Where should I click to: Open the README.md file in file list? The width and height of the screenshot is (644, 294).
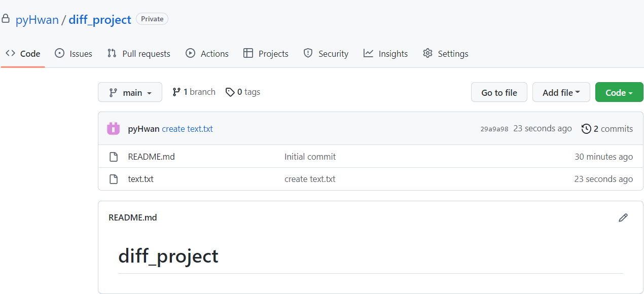[x=151, y=157]
